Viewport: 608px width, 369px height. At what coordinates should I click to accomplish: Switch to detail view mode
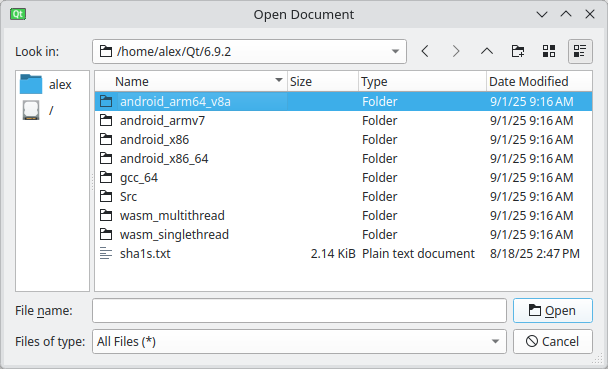pos(580,51)
